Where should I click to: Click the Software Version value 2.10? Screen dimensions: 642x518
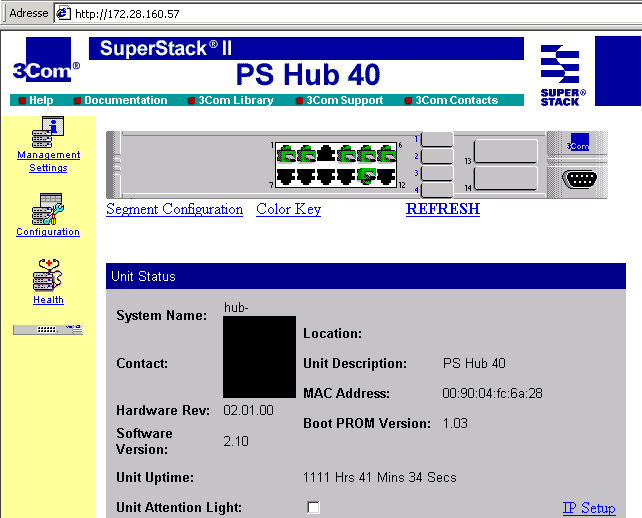[x=236, y=441]
